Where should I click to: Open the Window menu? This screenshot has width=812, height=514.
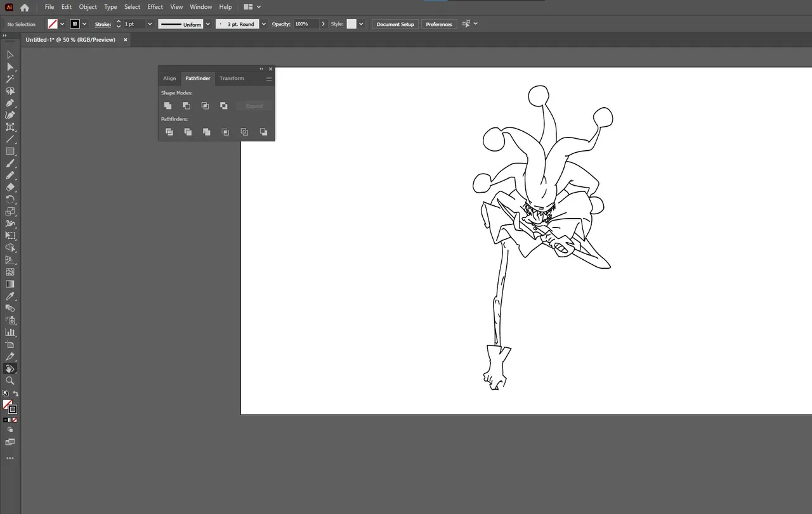(201, 7)
